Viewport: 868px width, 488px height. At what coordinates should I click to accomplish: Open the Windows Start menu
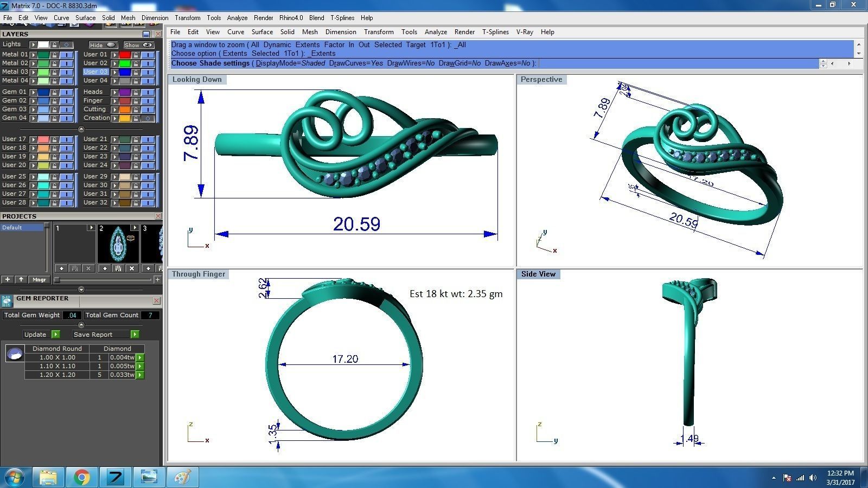pos(15,477)
